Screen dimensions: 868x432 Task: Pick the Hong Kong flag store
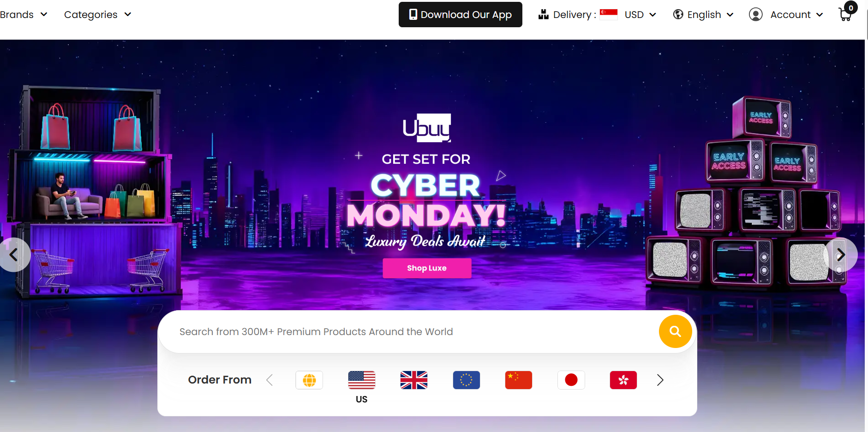pyautogui.click(x=623, y=380)
